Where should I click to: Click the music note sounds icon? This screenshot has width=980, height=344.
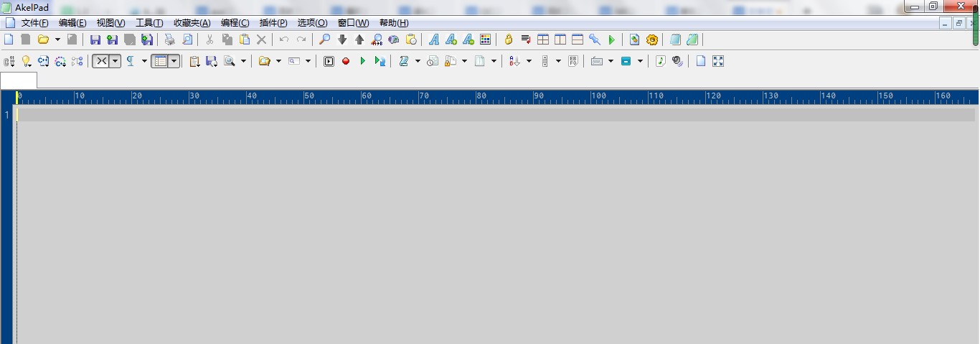click(661, 61)
